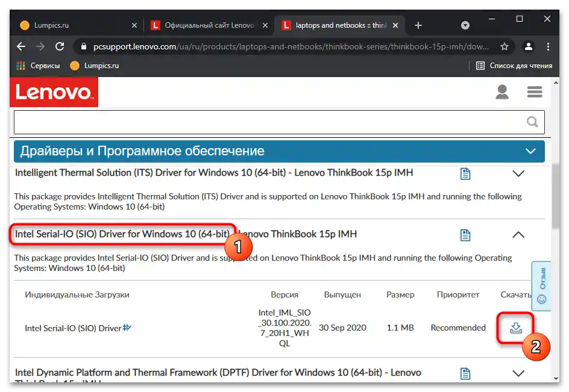Close the Официальный сайт Lenovo tab
569x392 pixels.
point(265,25)
